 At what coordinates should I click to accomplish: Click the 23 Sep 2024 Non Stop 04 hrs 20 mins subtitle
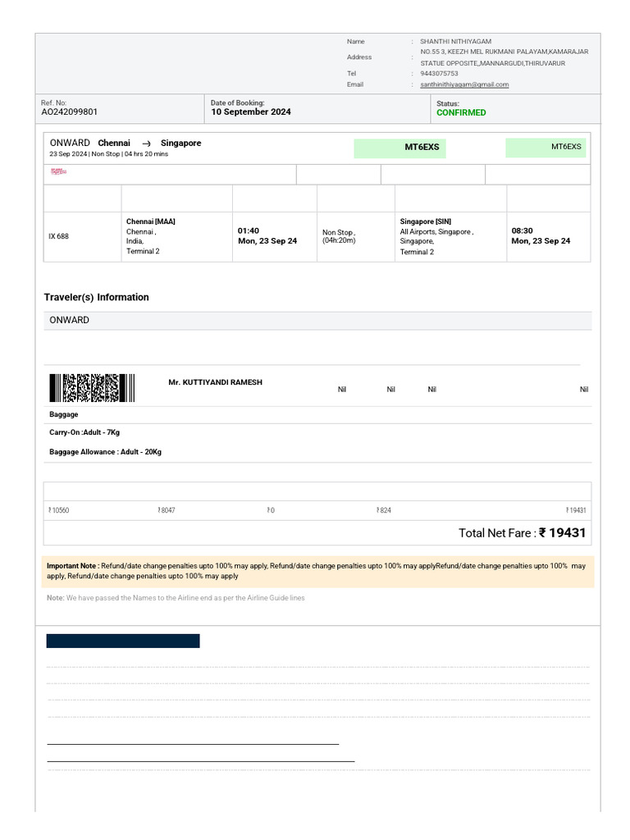(x=109, y=154)
